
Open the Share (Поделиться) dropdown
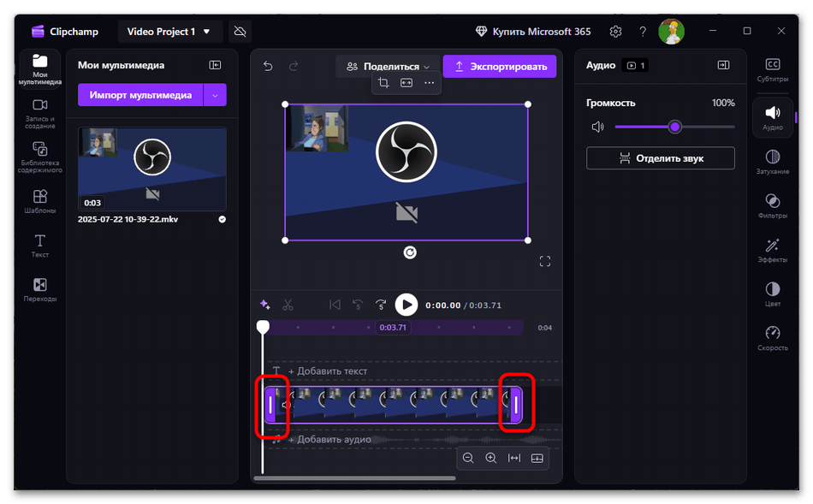[388, 67]
